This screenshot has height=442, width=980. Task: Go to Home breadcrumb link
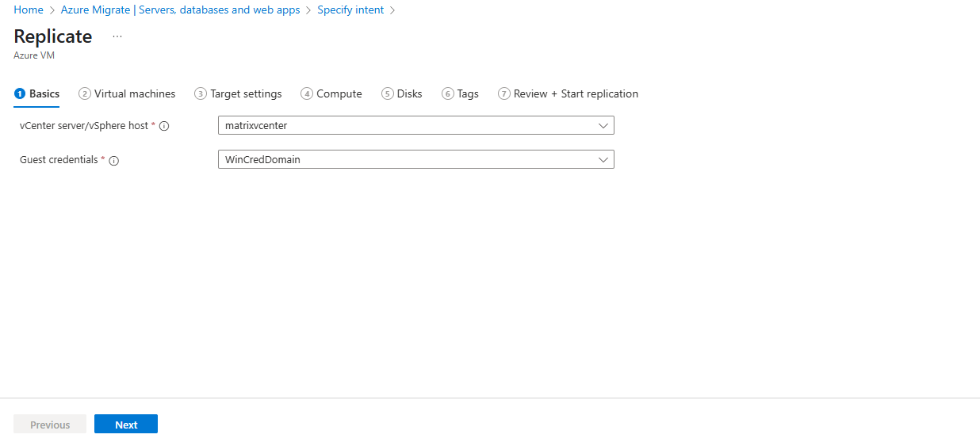[x=29, y=10]
